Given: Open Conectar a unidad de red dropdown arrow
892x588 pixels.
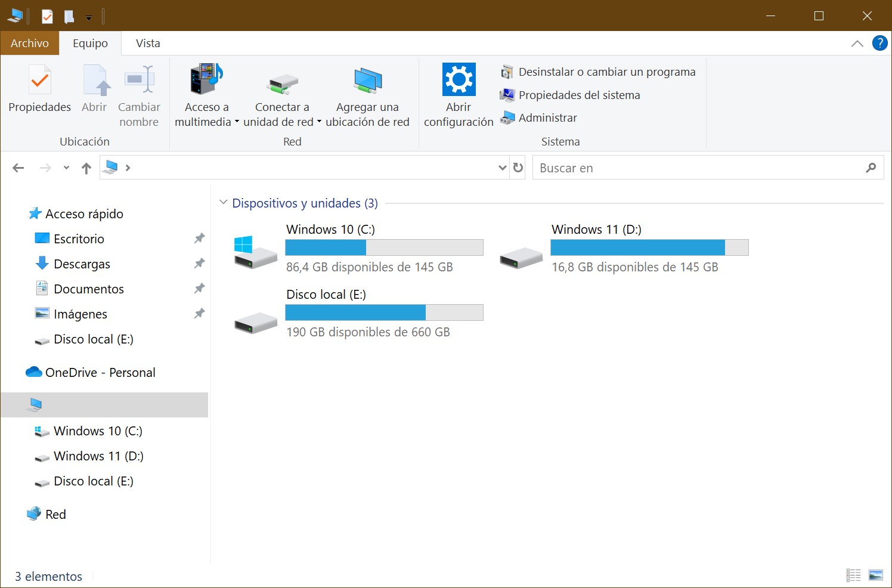Looking at the screenshot, I should click(x=319, y=122).
